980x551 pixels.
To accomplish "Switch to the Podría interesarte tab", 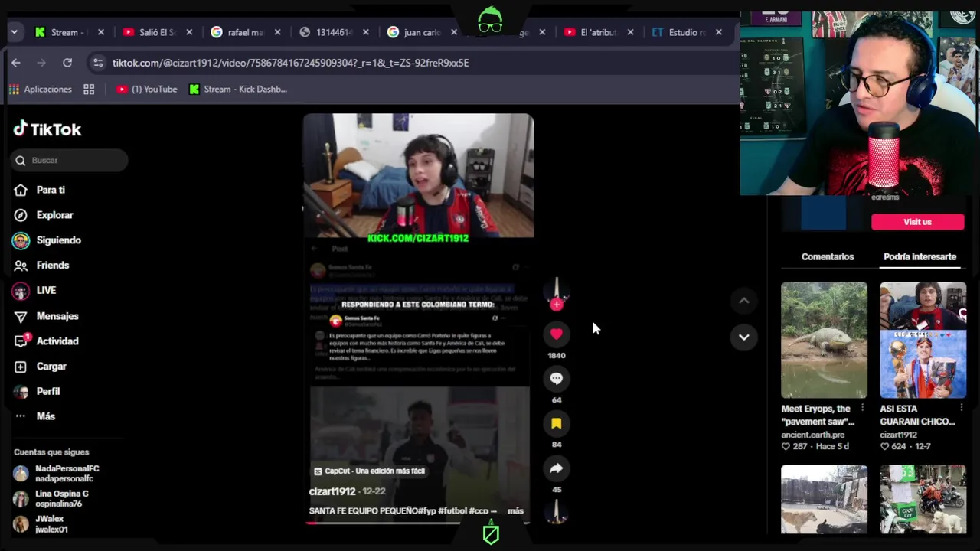I will 920,257.
